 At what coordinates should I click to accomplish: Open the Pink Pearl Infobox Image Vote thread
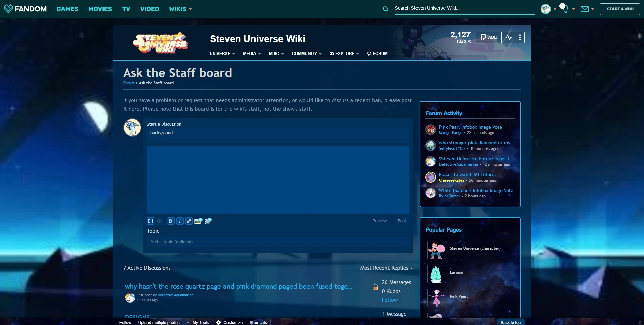tap(470, 127)
